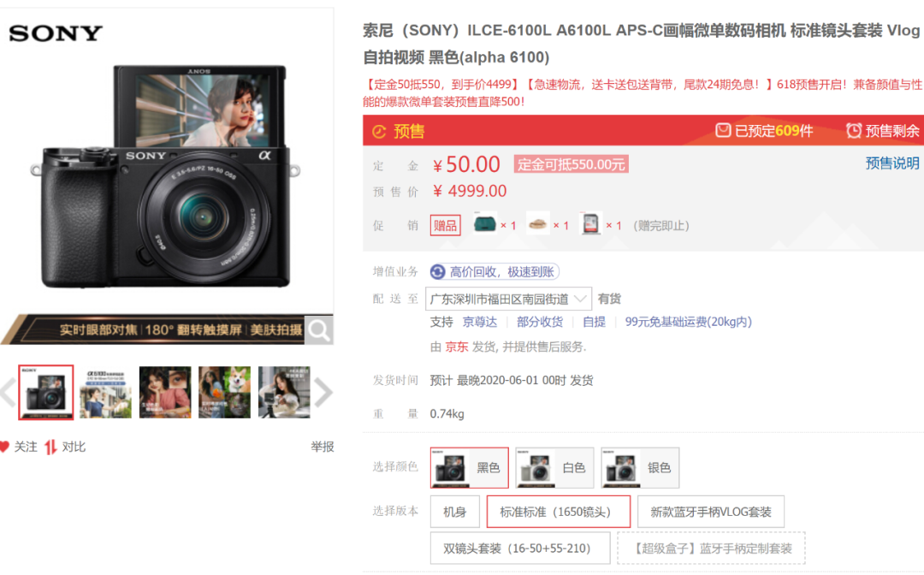Image resolution: width=924 pixels, height=575 pixels.
Task: Select the third thumbnail with the woman's close-up
Action: (x=165, y=393)
